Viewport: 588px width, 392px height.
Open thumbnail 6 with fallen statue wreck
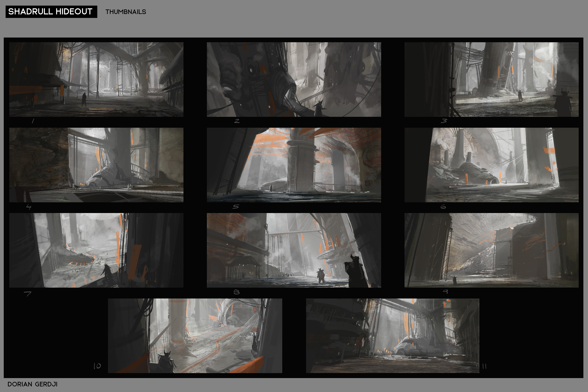[x=491, y=165]
